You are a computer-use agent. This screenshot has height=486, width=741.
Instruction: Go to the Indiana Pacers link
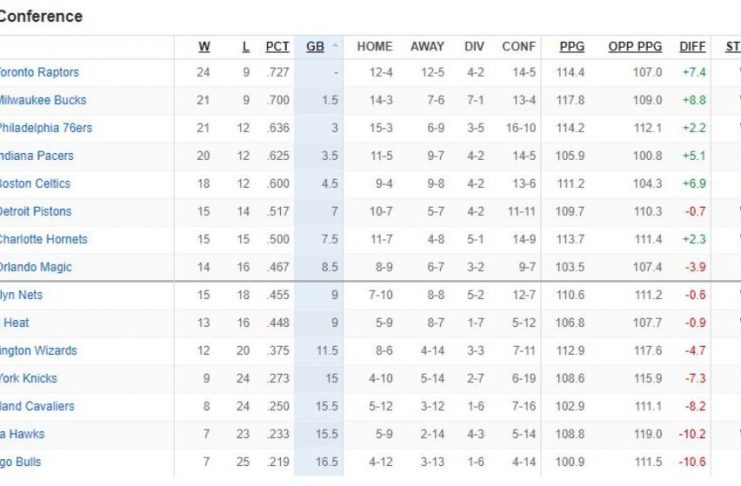pos(36,156)
